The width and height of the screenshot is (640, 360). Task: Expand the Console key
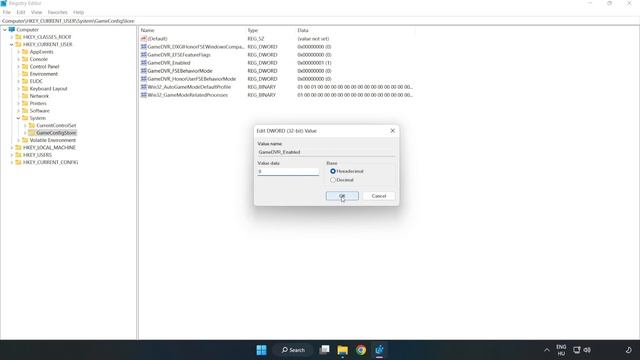(x=18, y=59)
